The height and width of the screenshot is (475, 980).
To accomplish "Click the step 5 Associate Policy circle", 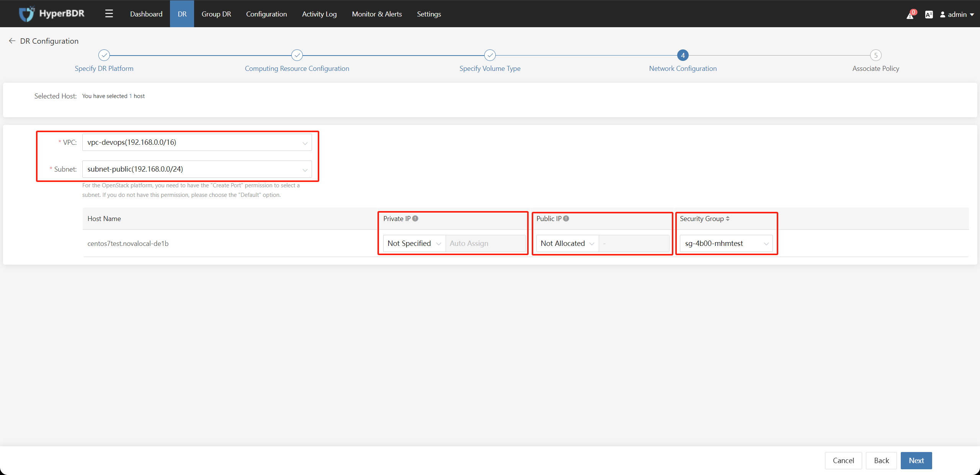I will (876, 55).
